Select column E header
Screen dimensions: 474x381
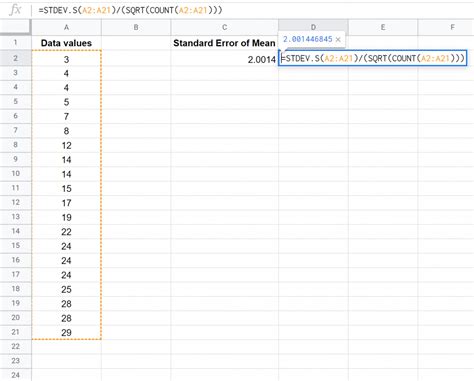click(x=383, y=27)
